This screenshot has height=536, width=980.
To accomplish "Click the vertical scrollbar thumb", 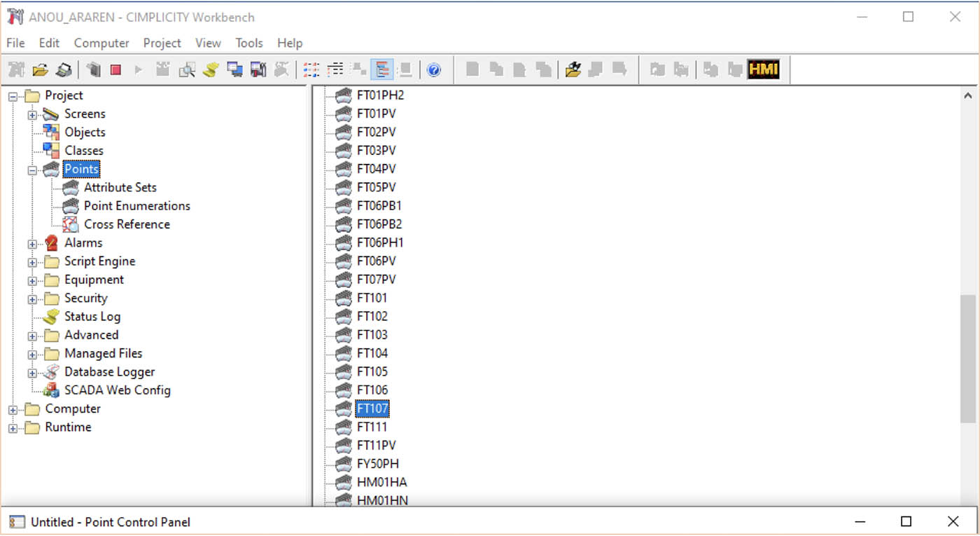I will pyautogui.click(x=967, y=357).
